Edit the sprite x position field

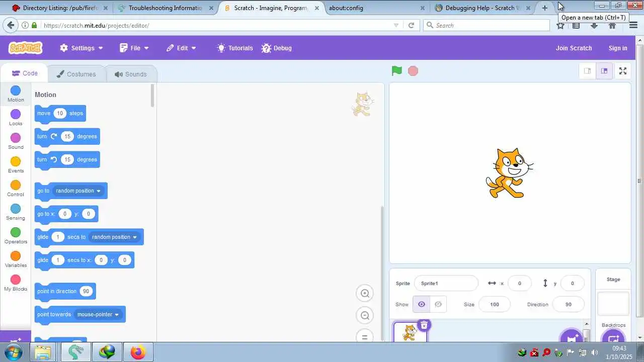[520, 283]
